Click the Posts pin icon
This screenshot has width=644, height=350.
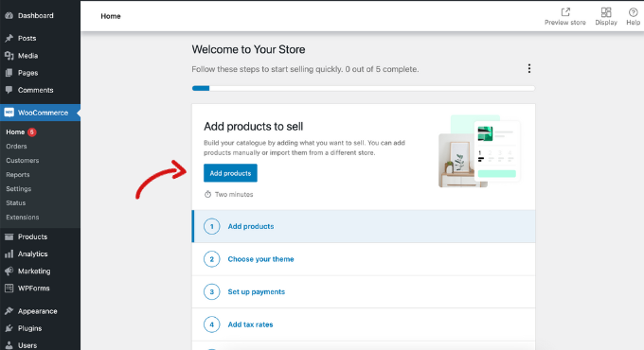point(9,38)
